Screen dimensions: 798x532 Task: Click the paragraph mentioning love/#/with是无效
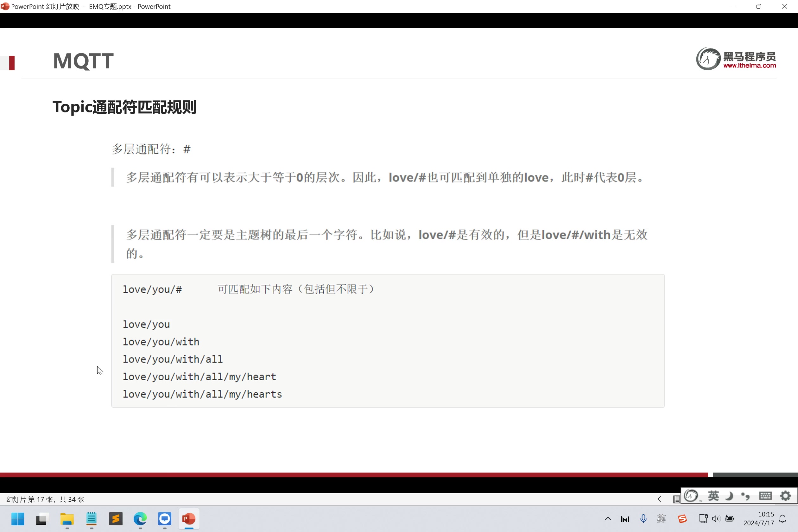pyautogui.click(x=387, y=244)
